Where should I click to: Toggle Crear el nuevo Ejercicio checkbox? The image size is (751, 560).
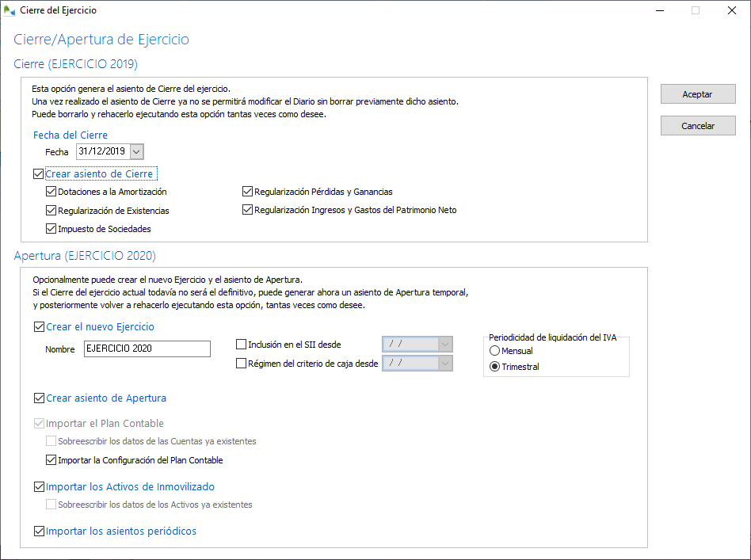[40, 326]
